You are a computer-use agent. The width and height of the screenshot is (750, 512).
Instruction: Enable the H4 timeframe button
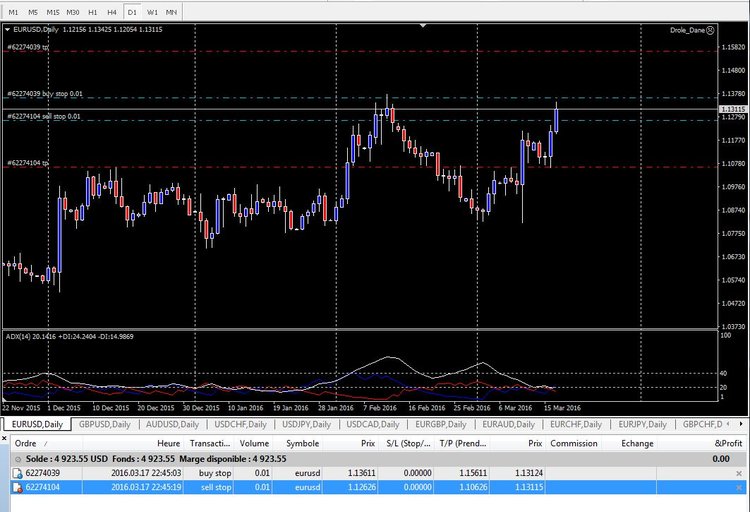click(x=112, y=11)
